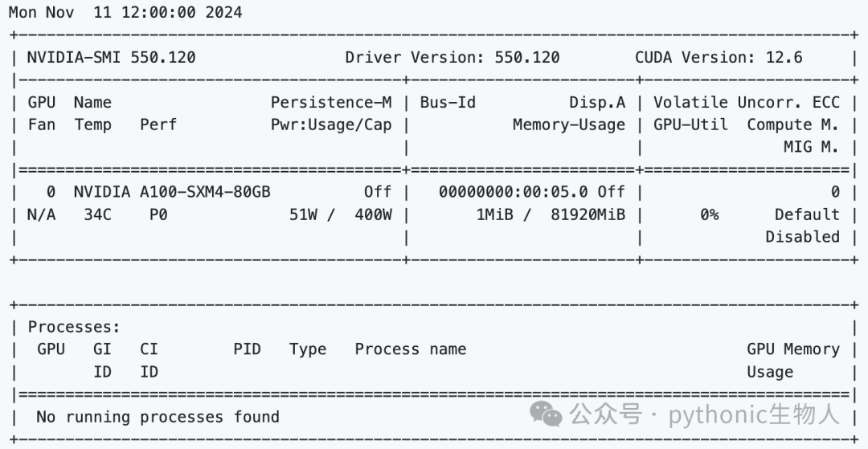Select the GPU name NVIDIA A100-SXM4-80GB
868x449 pixels.
pos(172,192)
